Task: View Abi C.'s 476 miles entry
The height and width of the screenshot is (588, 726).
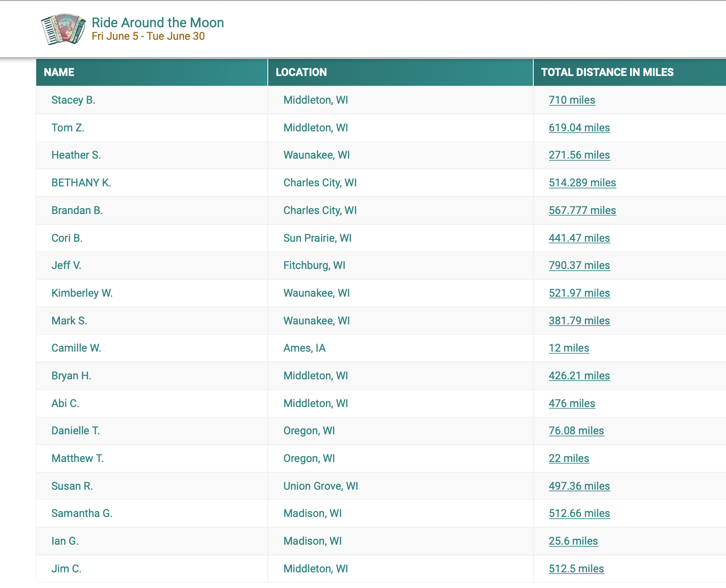Action: pos(571,403)
